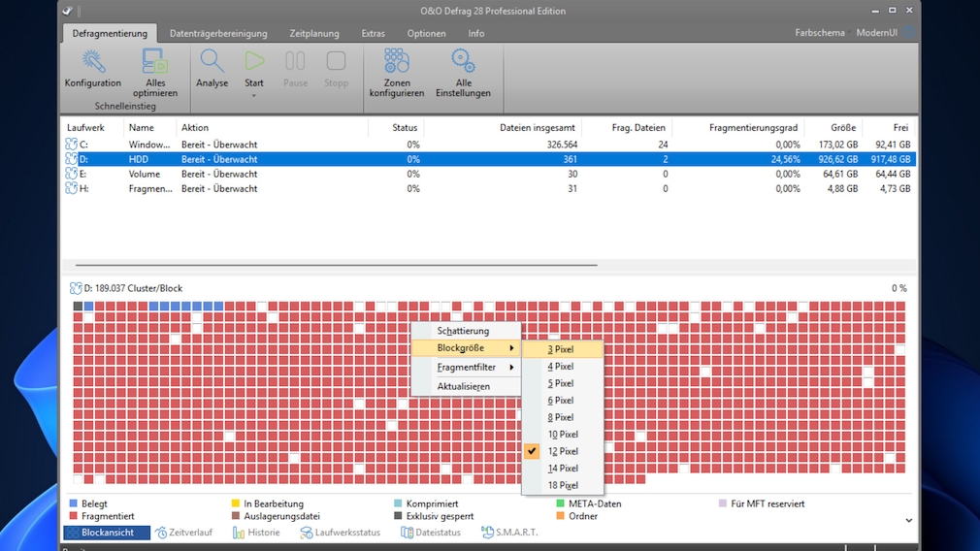
Task: Start the Analyse magnifier tool
Action: click(212, 62)
